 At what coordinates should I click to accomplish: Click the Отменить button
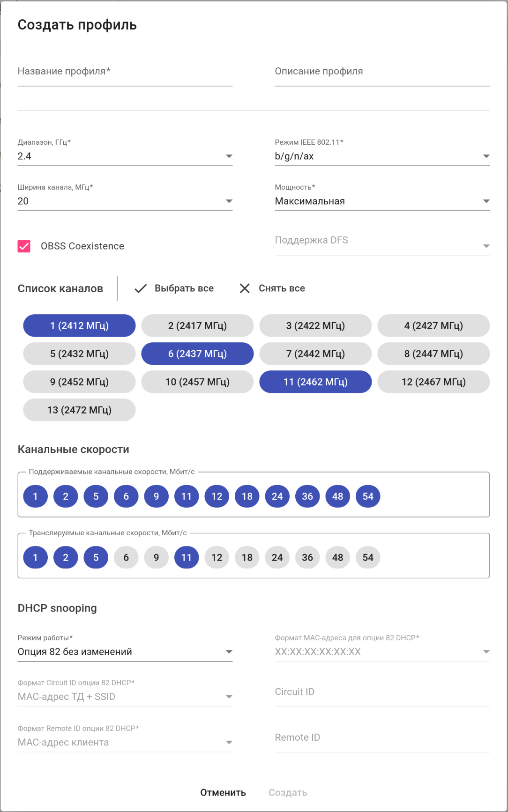click(223, 792)
